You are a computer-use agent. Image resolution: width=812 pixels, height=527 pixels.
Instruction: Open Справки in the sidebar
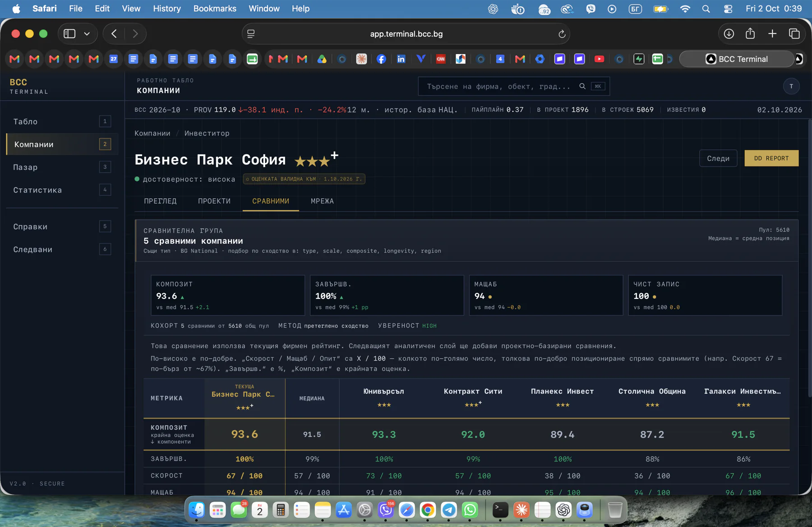tap(62, 226)
